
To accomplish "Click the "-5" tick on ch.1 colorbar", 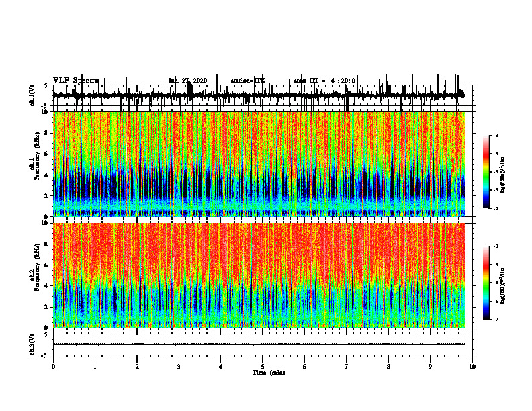I will tap(495, 172).
